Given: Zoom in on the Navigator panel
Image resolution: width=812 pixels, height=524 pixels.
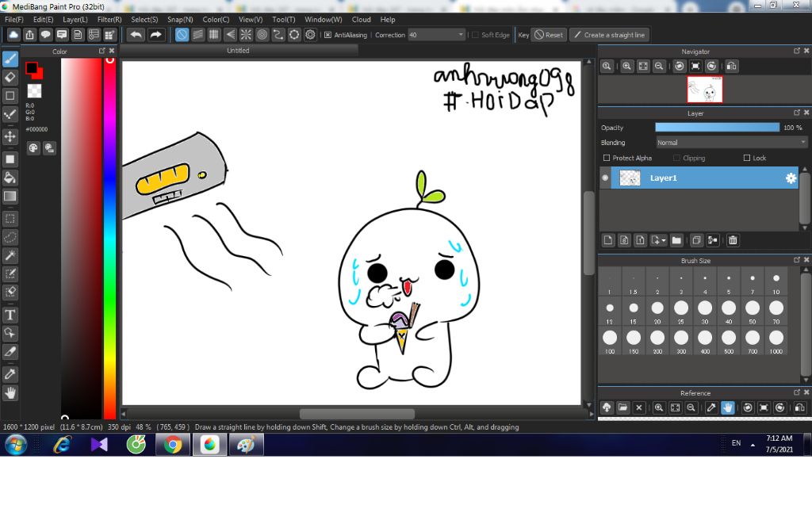Looking at the screenshot, I should click(x=626, y=67).
